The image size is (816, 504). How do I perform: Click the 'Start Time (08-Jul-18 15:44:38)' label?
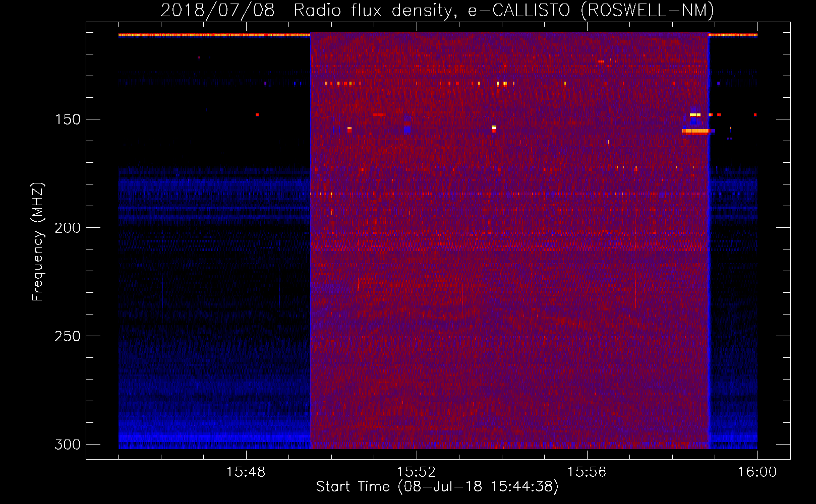437,487
